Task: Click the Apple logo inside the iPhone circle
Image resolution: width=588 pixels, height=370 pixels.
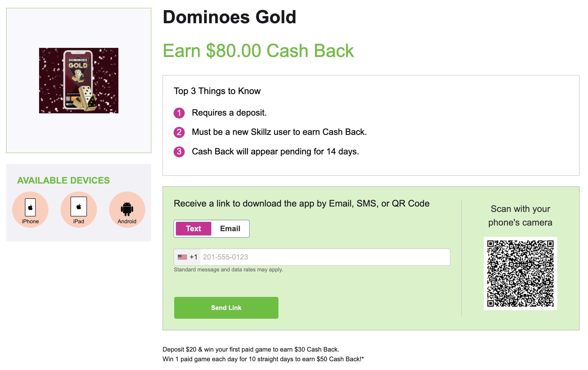Action: tap(30, 208)
